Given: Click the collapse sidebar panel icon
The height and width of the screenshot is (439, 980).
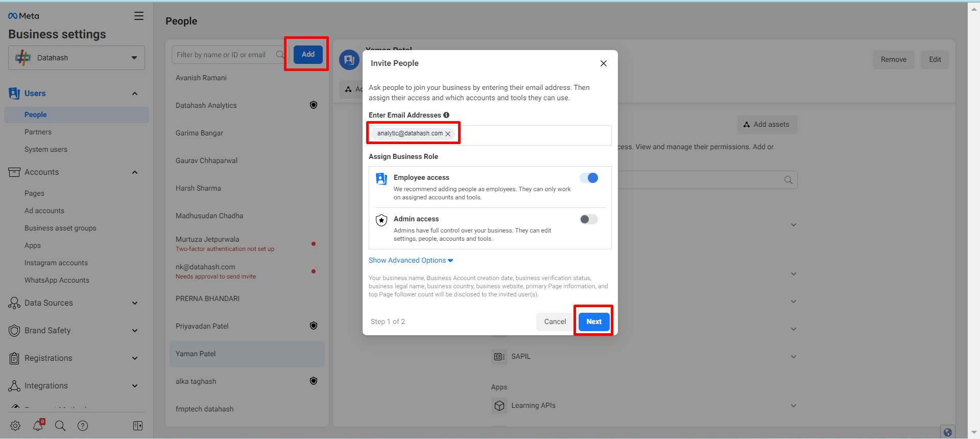Looking at the screenshot, I should click(138, 426).
